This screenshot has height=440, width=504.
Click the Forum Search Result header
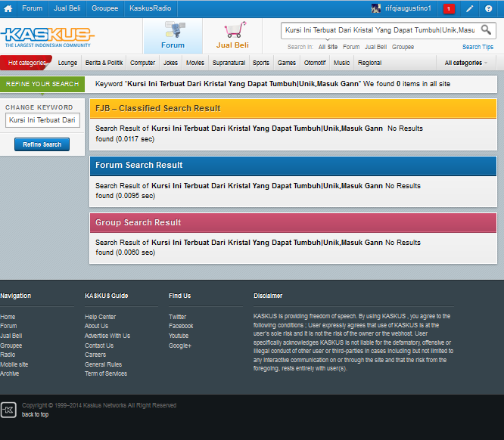pos(293,166)
